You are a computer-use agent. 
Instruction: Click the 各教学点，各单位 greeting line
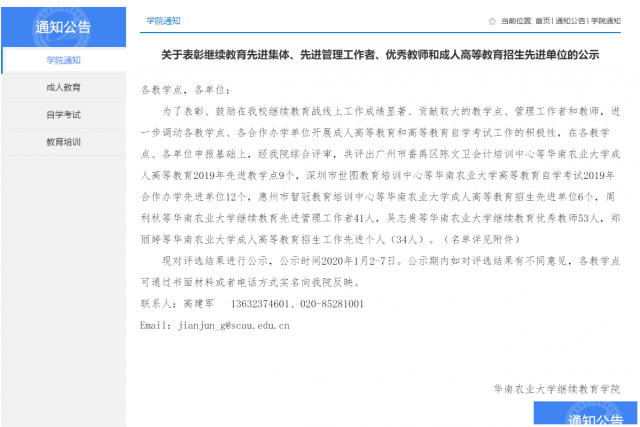pos(186,89)
